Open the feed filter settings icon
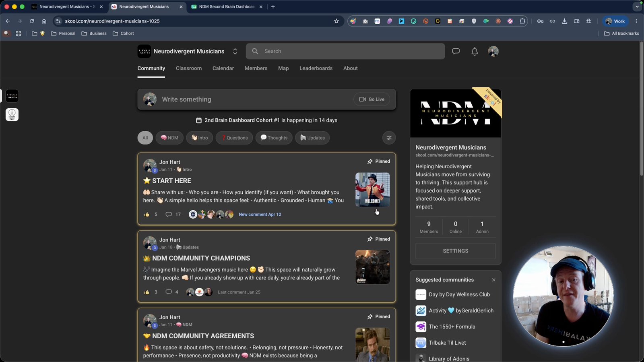 pos(389,138)
